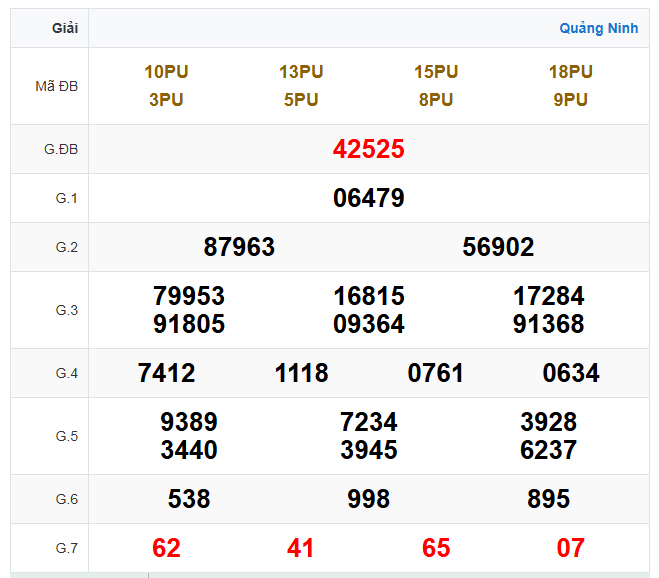Select fourth prize number 7412
This screenshot has width=659, height=578.
point(166,373)
